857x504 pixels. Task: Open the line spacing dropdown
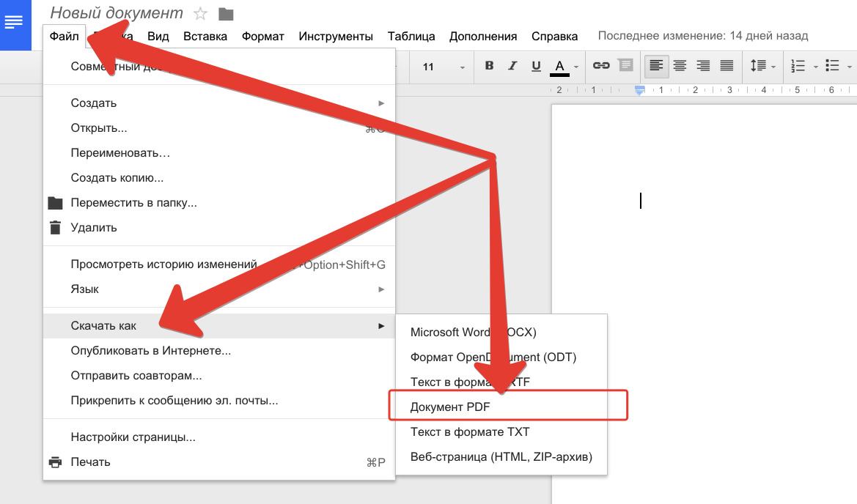[x=762, y=66]
